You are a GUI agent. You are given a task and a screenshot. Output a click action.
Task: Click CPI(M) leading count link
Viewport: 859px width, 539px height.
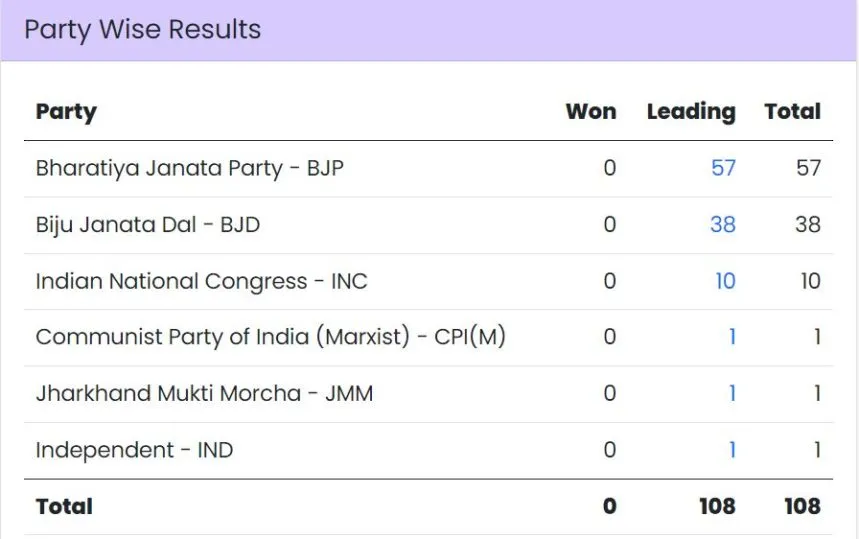[731, 337]
